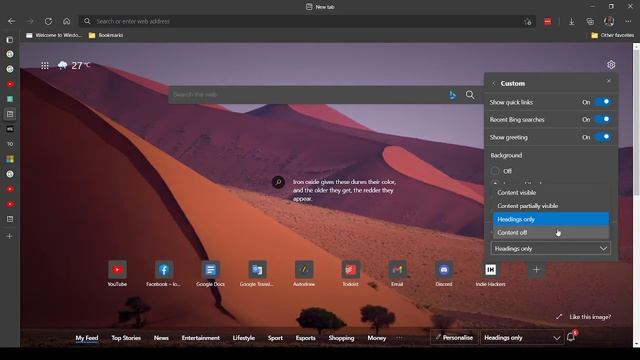640x360 pixels.
Task: Switch to Money tab
Action: click(x=376, y=338)
